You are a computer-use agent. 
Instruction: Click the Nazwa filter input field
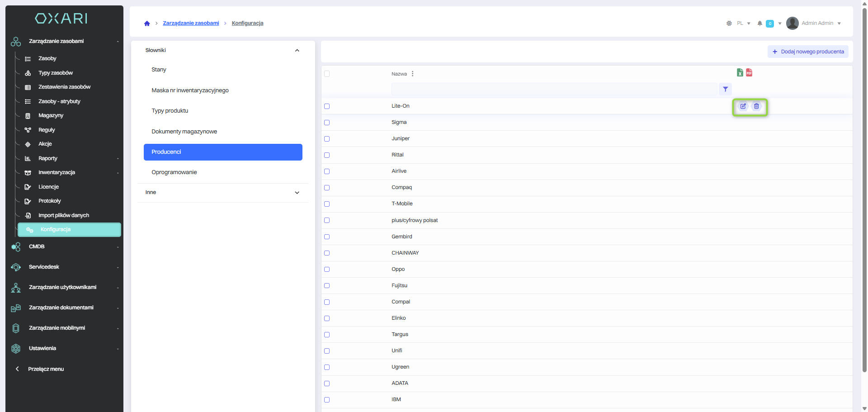point(554,90)
